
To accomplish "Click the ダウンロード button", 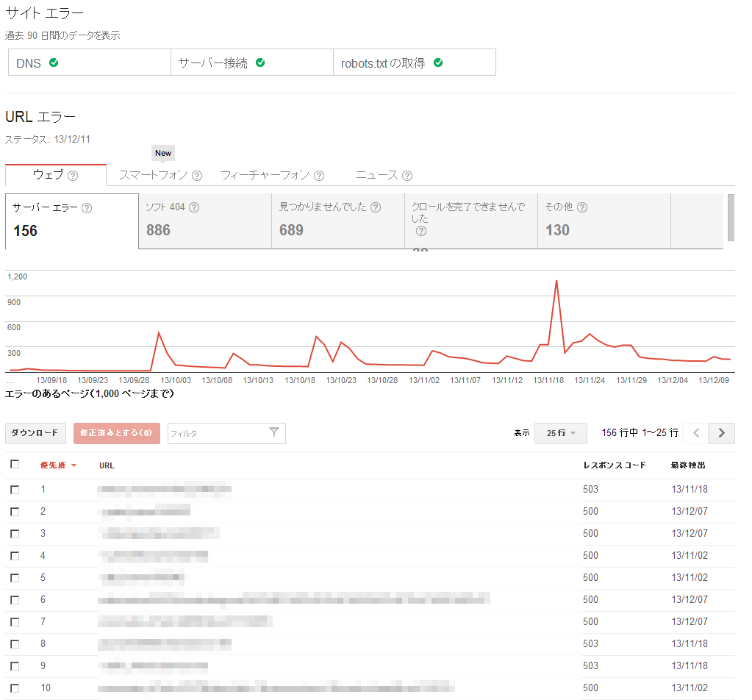I will [x=36, y=433].
